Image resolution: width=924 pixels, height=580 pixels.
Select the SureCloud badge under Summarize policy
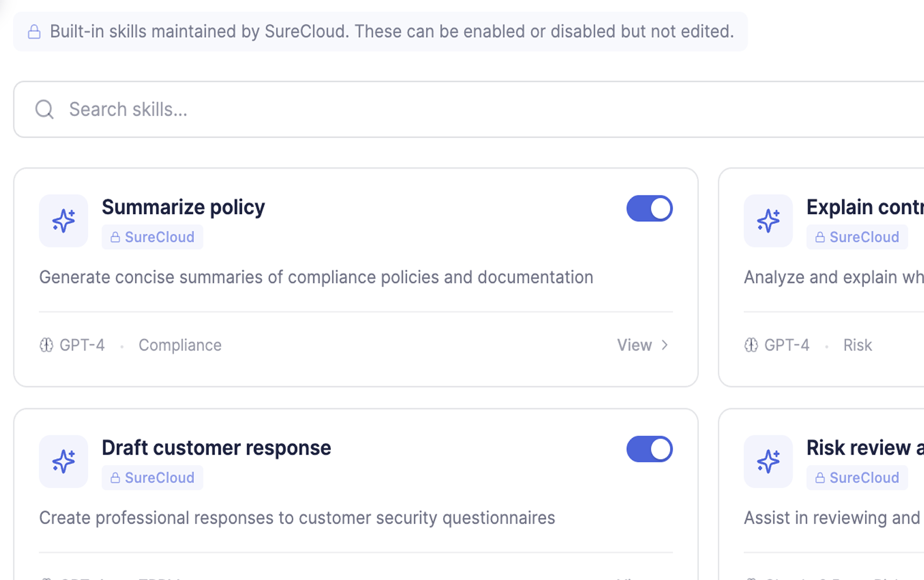153,237
